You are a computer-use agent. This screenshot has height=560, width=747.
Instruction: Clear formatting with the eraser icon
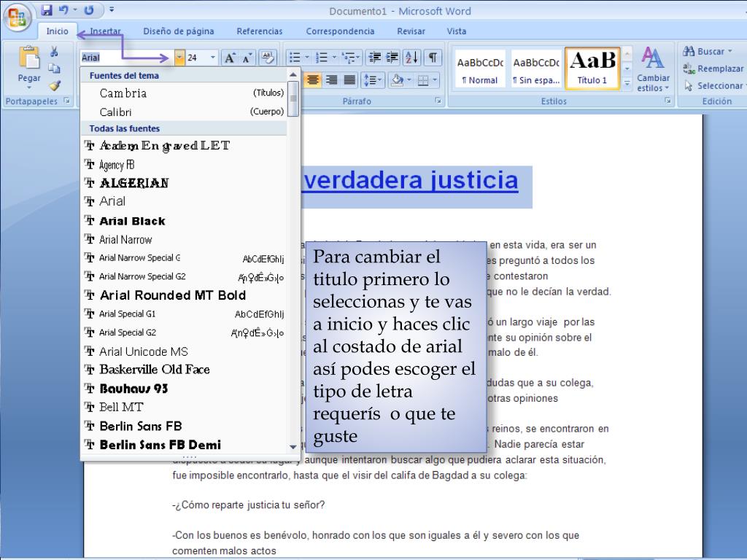tap(268, 58)
